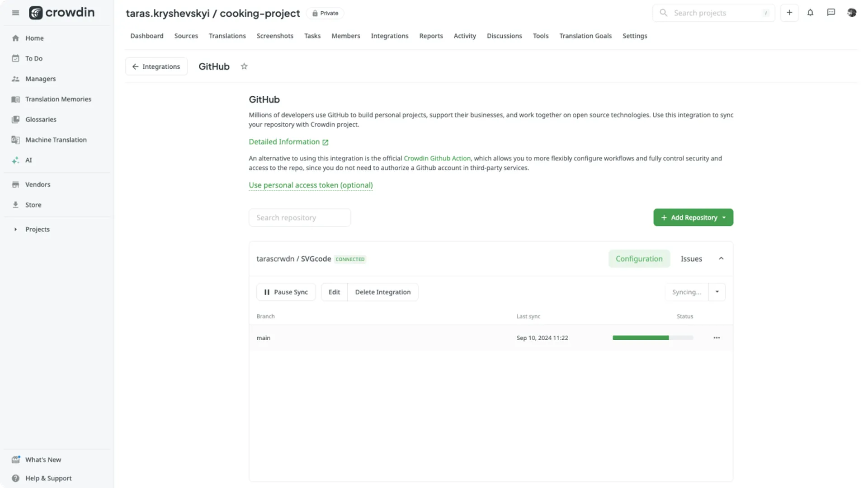The height and width of the screenshot is (488, 868).
Task: Open the Syncing dropdown arrow
Action: point(717,292)
